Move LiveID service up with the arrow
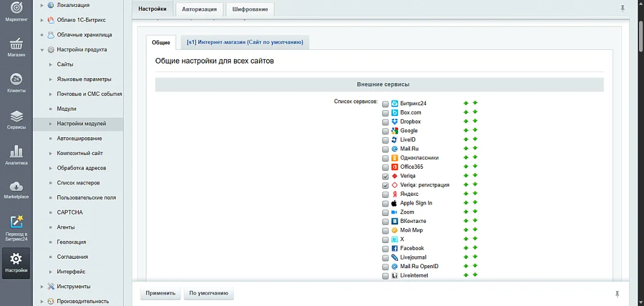This screenshot has height=306, width=644. 466,139
